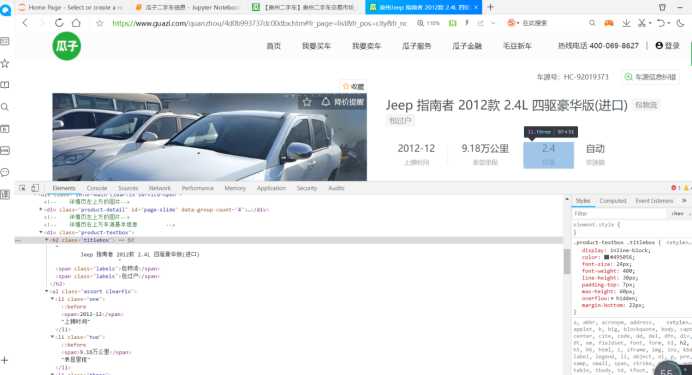Screen dimensions: 692x375
Task: Open the DevTools Memory tab
Action: coord(235,188)
